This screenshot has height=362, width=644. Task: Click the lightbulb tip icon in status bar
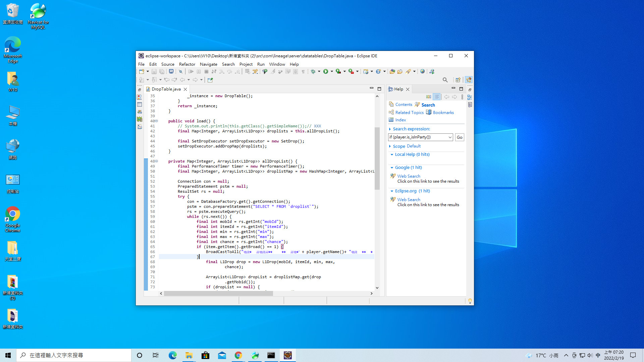tap(470, 301)
